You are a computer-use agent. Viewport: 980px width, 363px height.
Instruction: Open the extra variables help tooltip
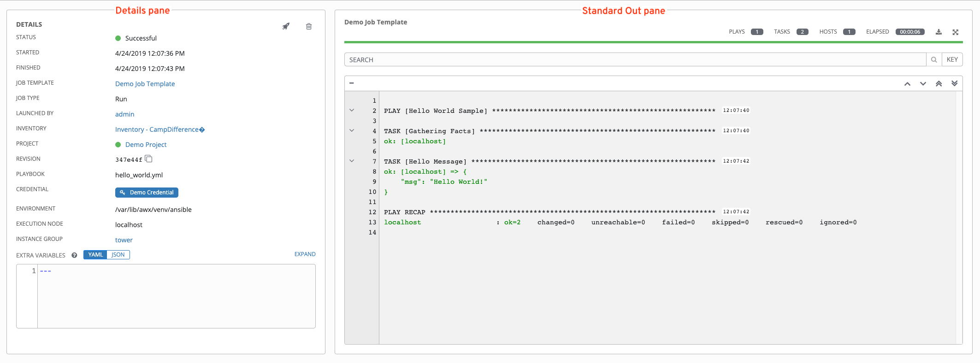coord(74,255)
